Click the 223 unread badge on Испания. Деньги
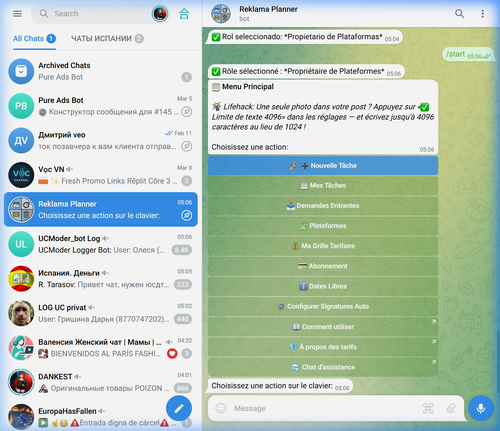 pyautogui.click(x=183, y=285)
